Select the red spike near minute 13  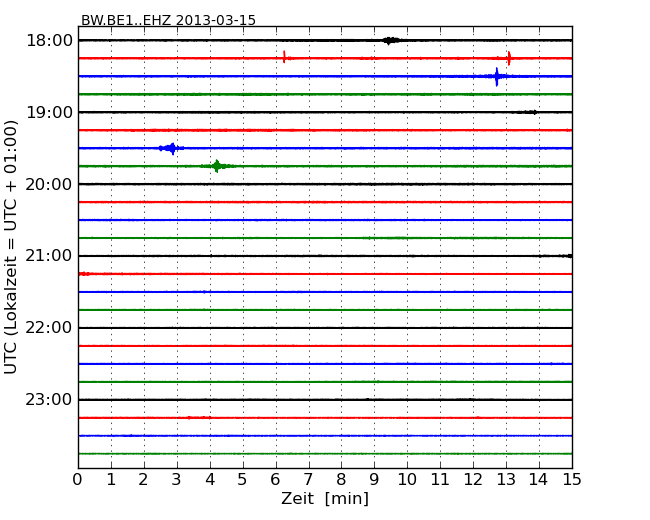509,58
